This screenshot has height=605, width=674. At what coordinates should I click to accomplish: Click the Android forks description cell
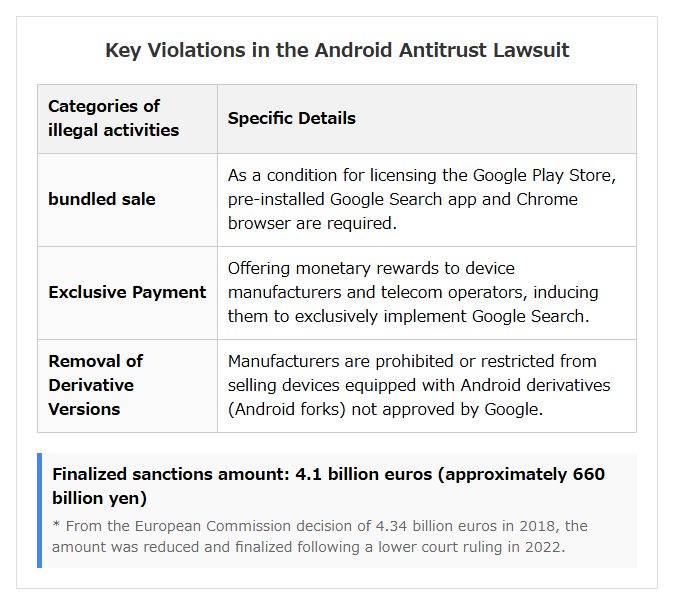click(419, 385)
